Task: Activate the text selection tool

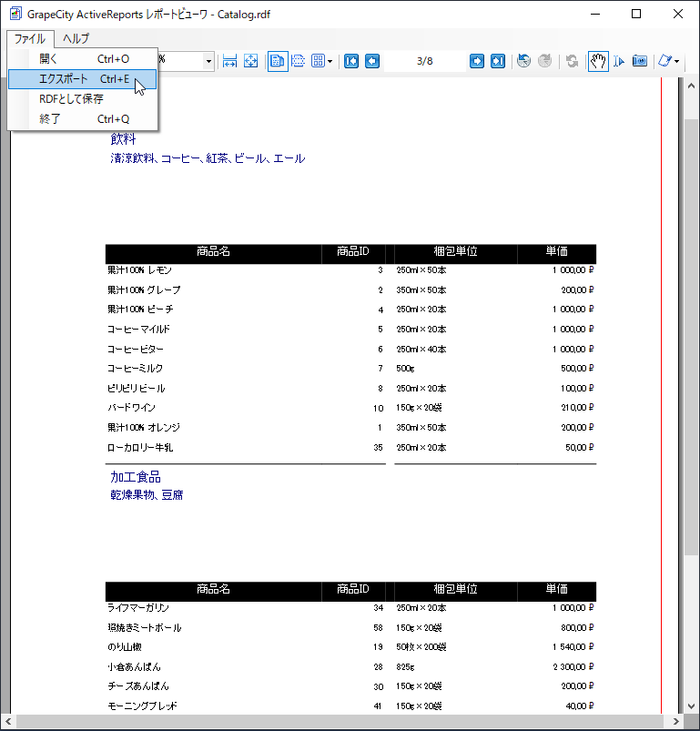Action: (619, 61)
